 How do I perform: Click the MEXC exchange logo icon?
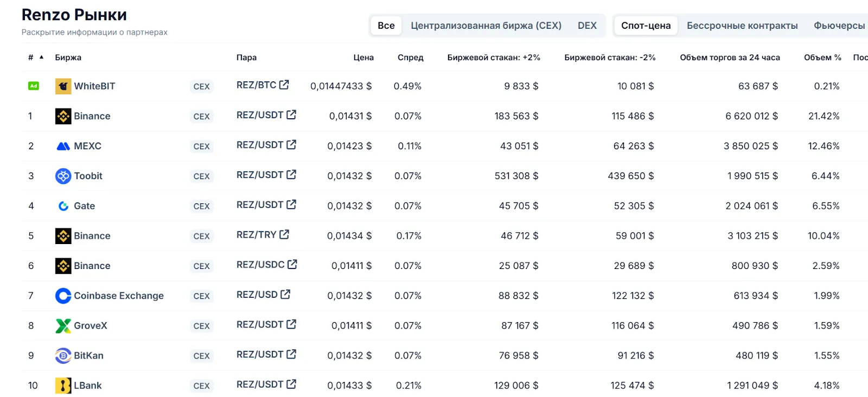click(63, 146)
